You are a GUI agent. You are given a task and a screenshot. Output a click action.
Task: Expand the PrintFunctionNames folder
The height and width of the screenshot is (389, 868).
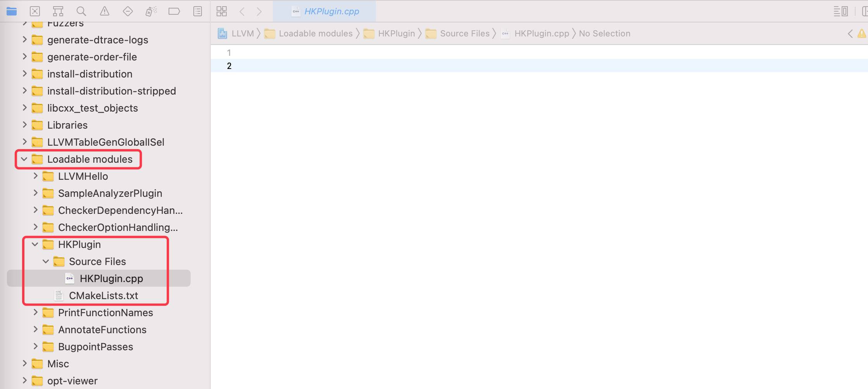[36, 312]
